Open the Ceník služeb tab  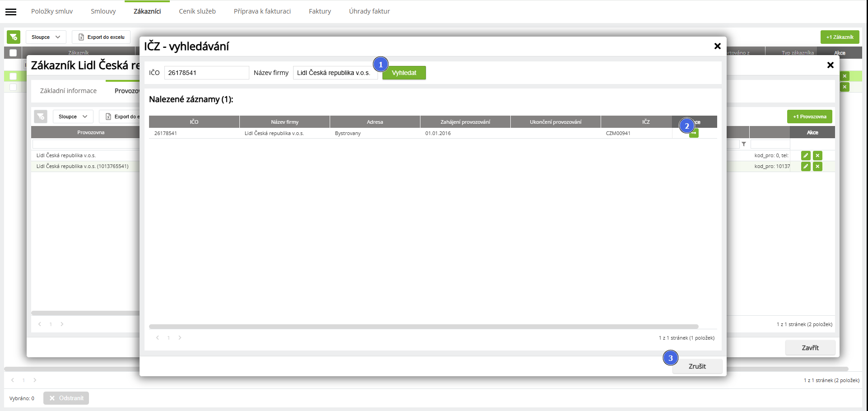(197, 11)
